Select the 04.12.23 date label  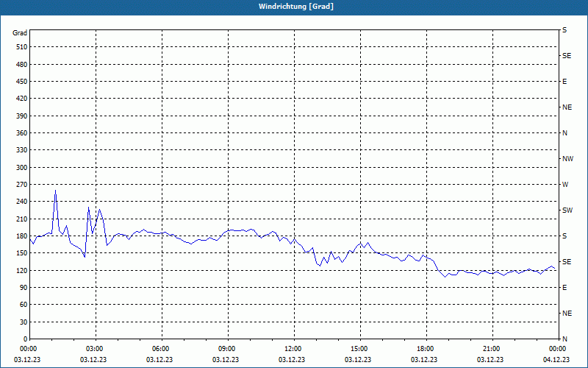click(x=556, y=359)
